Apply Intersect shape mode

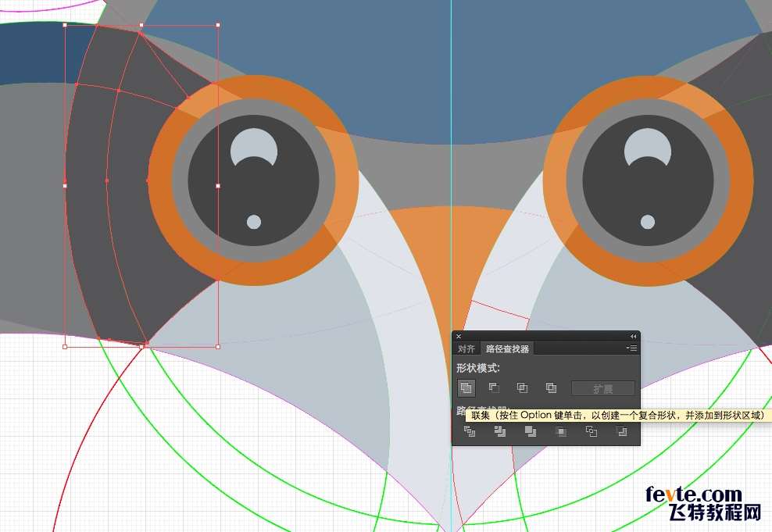pos(522,387)
